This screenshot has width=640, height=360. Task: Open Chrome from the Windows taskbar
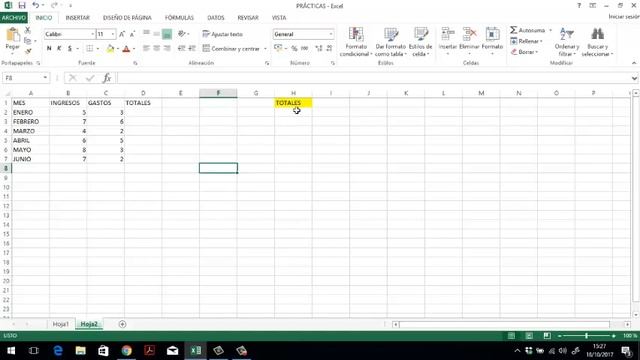(x=127, y=351)
